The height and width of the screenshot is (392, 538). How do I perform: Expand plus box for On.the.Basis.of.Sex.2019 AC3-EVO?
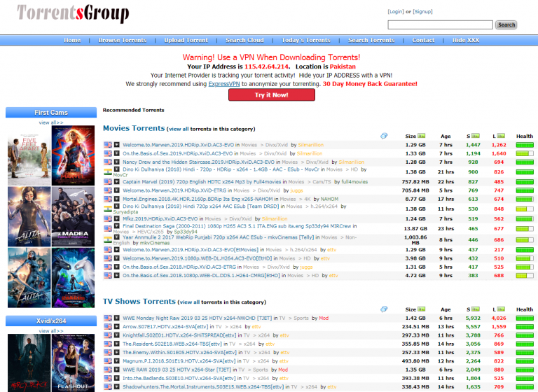(x=117, y=153)
